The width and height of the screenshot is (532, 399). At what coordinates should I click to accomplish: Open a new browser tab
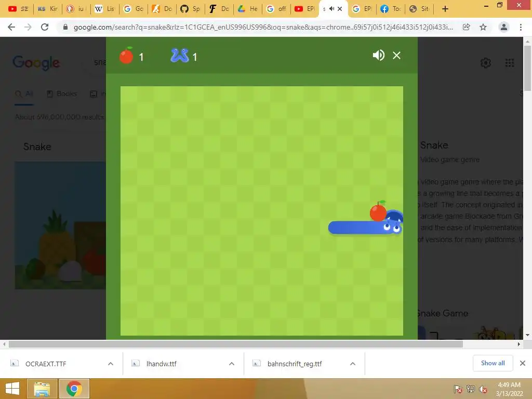(445, 9)
